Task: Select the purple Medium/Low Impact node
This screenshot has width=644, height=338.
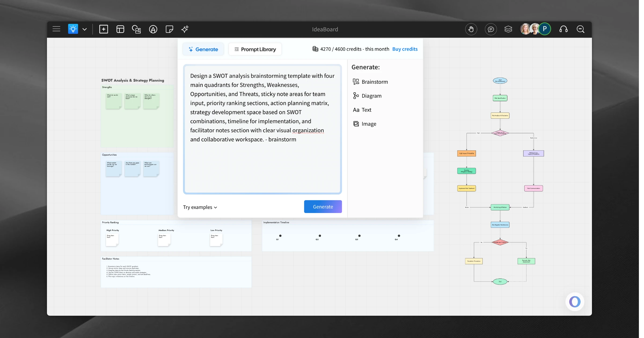Action: coord(533,153)
